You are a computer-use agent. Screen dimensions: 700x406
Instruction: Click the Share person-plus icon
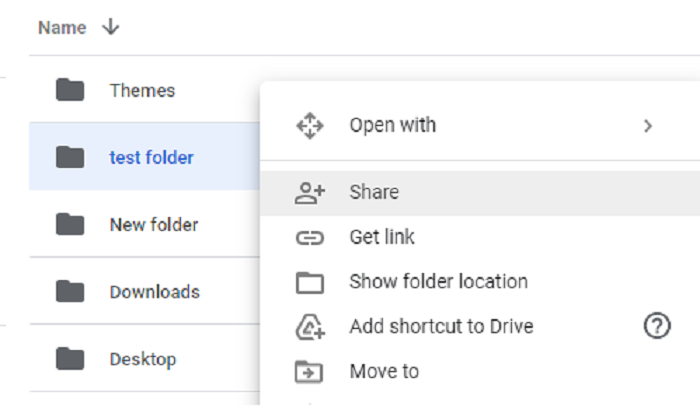coord(310,193)
